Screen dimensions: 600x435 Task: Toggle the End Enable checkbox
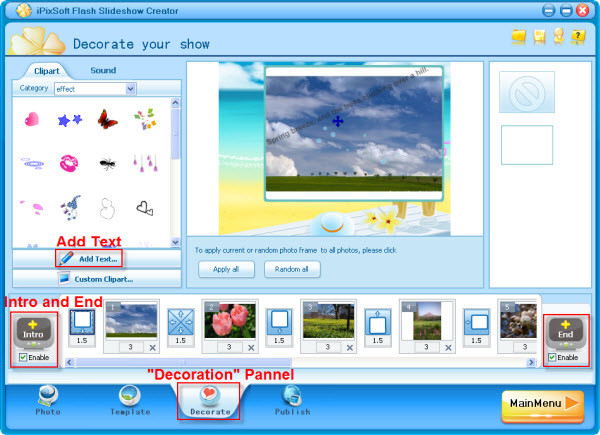(x=553, y=357)
